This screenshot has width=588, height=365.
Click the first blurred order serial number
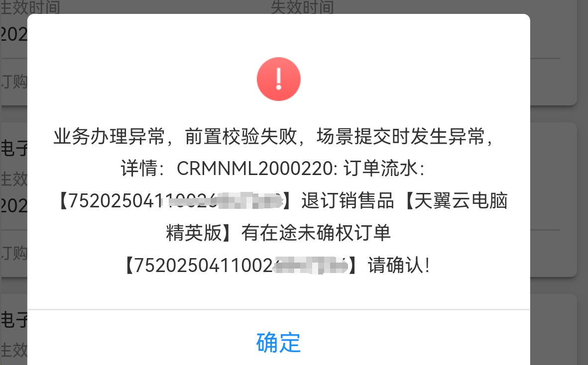[175, 201]
